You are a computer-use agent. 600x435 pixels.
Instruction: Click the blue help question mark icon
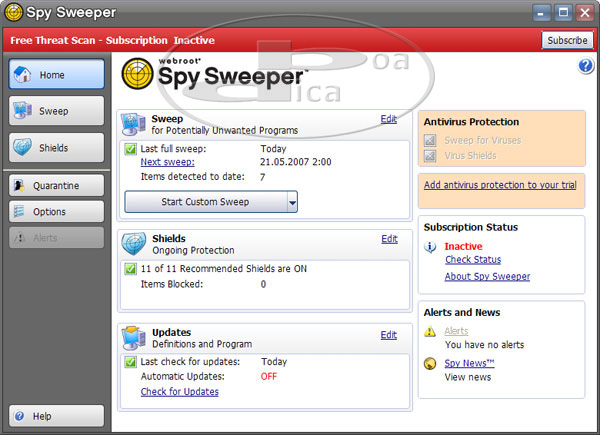[x=586, y=66]
